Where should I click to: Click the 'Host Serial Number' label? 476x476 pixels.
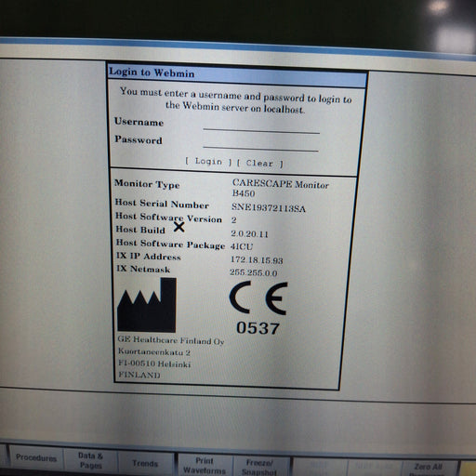tap(162, 204)
